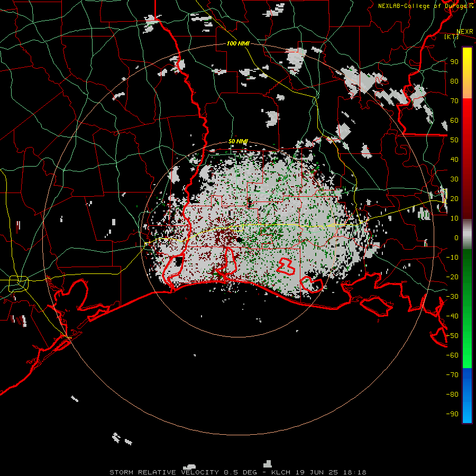Click the 40 value on the velocity scale

click(x=454, y=159)
